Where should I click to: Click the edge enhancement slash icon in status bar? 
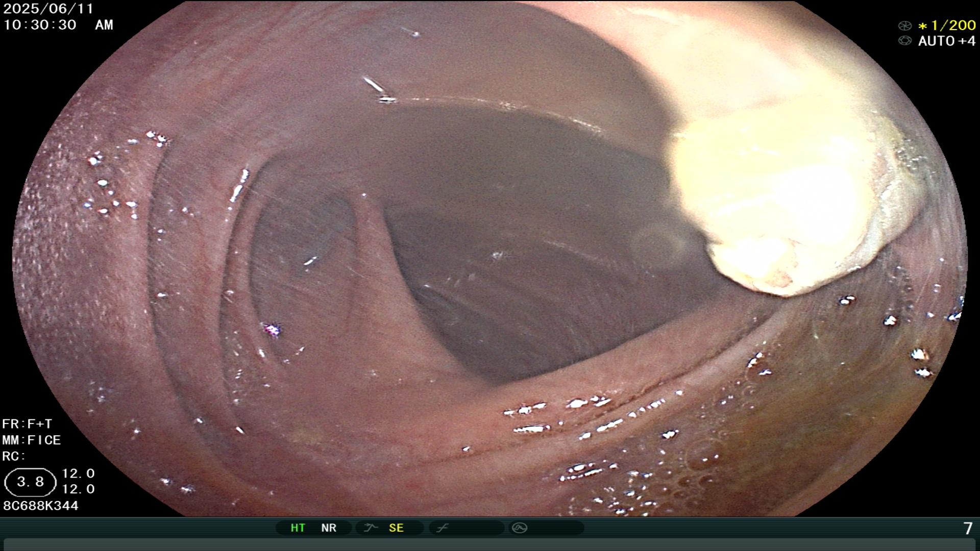coord(442,528)
